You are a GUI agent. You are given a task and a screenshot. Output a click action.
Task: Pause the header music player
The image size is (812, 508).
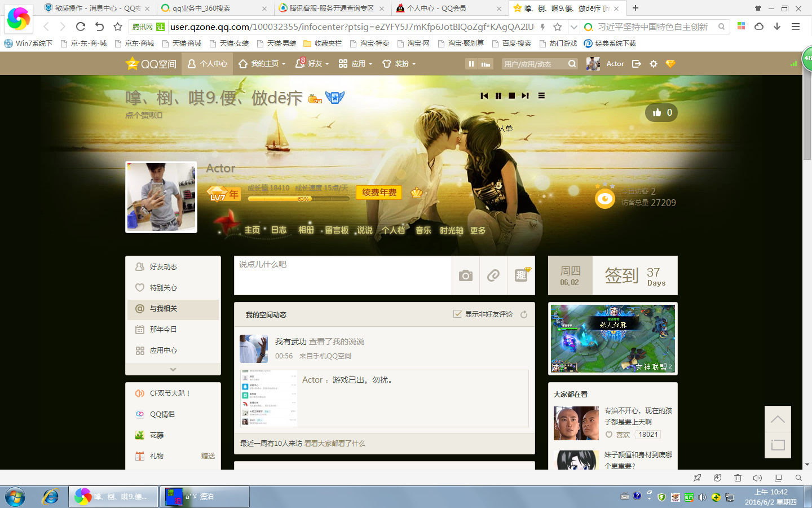click(498, 96)
